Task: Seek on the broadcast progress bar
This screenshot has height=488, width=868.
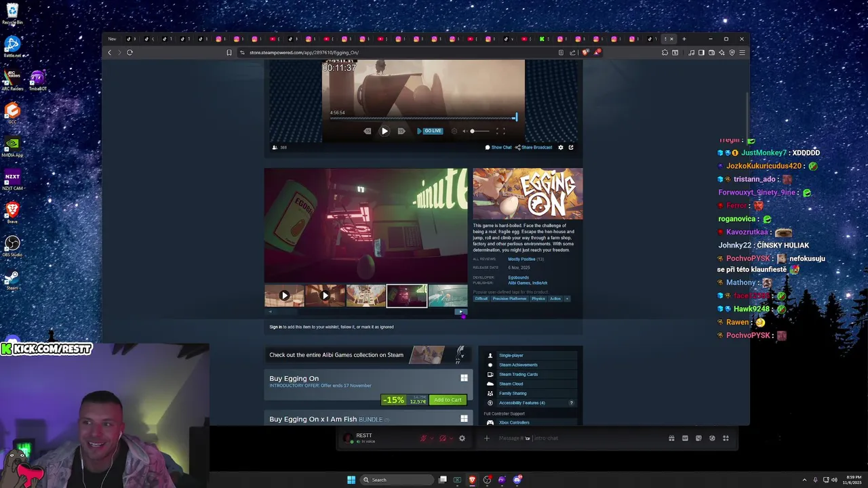Action: click(x=423, y=118)
